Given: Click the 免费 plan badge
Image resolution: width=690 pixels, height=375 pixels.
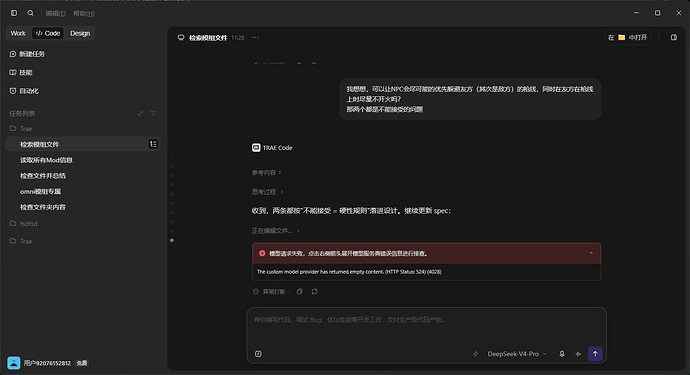Looking at the screenshot, I should pos(82,364).
